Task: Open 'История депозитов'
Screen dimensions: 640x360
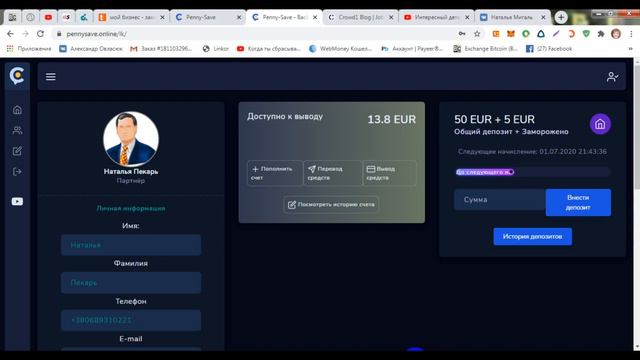Action: tap(532, 236)
